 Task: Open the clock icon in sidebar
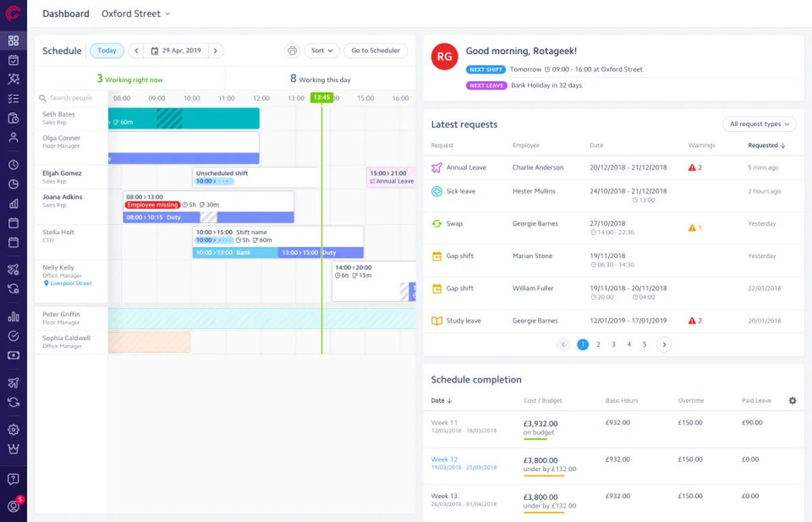tap(13, 165)
